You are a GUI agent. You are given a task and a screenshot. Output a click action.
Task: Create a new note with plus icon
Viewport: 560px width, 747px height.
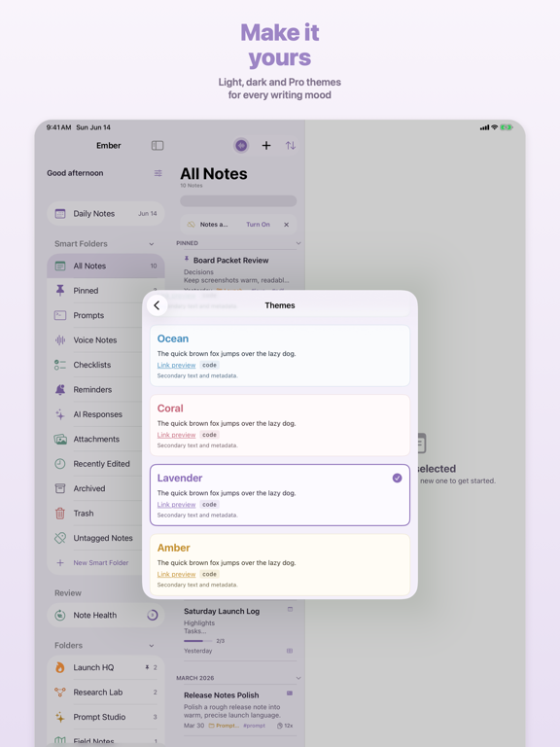click(266, 145)
